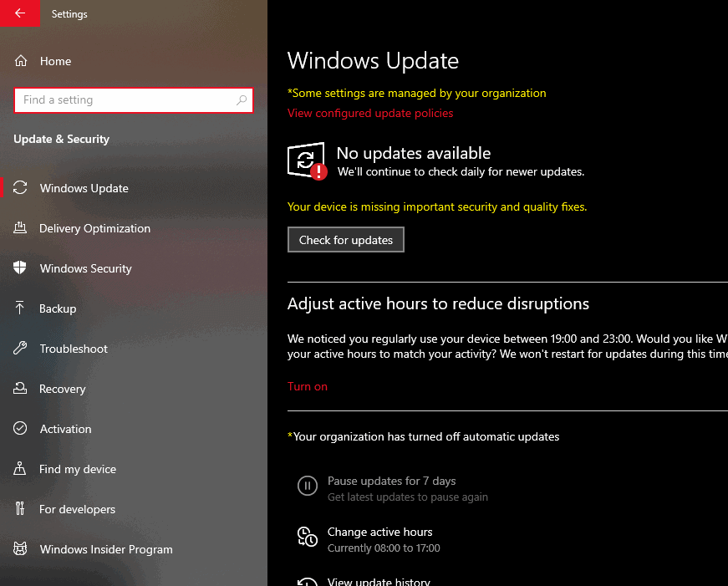Click the Find my device icon
Screen dimensions: 728x586
point(19,468)
